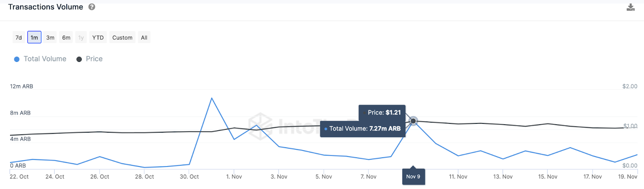Screen dimensions: 644x189
Task: Click the Total Volume 7.27m ARB tooltip
Action: [x=363, y=129]
